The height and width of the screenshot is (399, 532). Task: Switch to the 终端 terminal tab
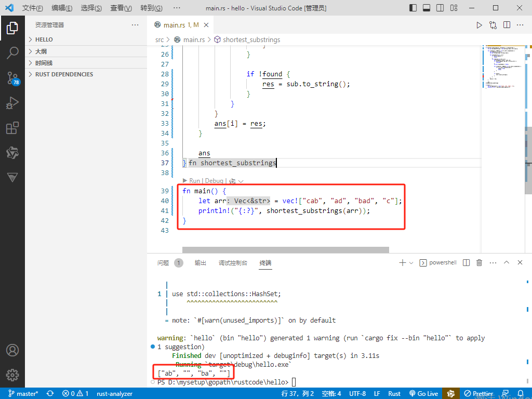click(x=265, y=263)
